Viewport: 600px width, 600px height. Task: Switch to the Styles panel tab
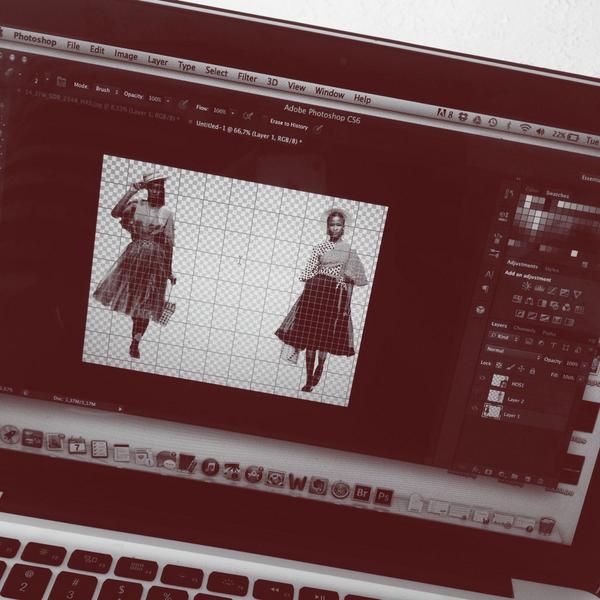click(x=551, y=269)
